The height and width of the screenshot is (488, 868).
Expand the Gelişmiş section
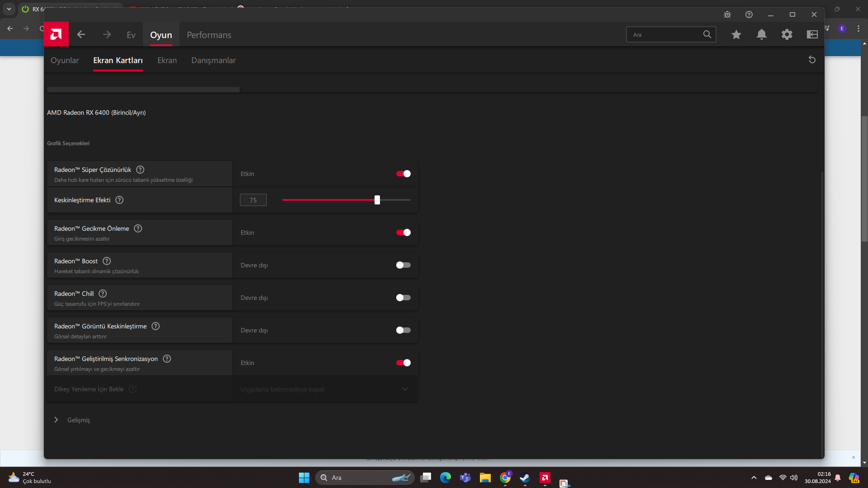(72, 420)
